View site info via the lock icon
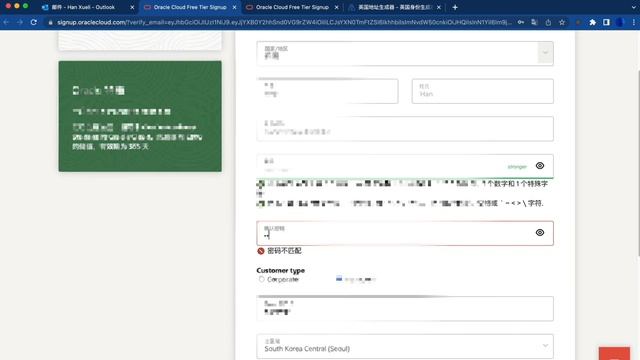640x360 pixels. (51, 22)
